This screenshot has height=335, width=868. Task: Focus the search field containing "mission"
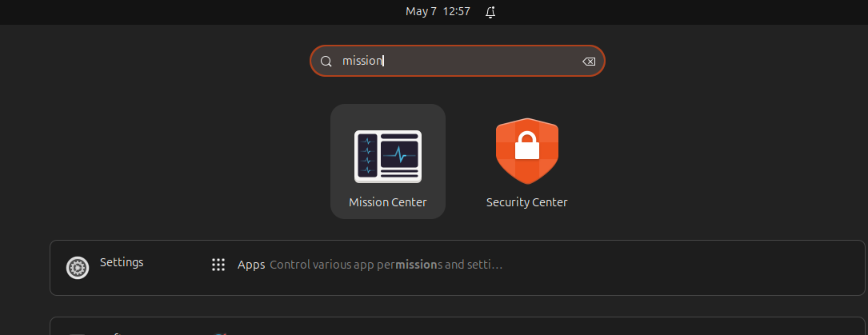coord(458,61)
